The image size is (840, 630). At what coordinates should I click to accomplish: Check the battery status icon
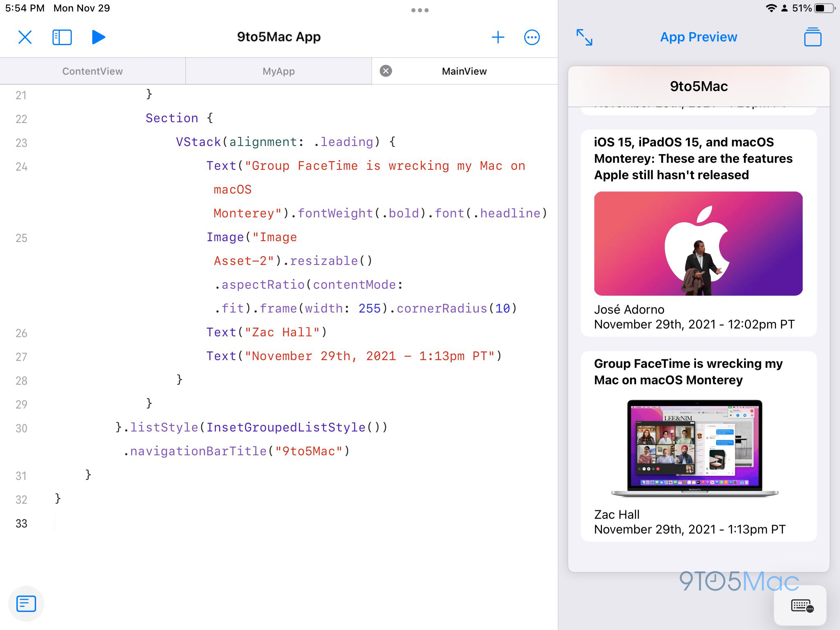click(824, 8)
